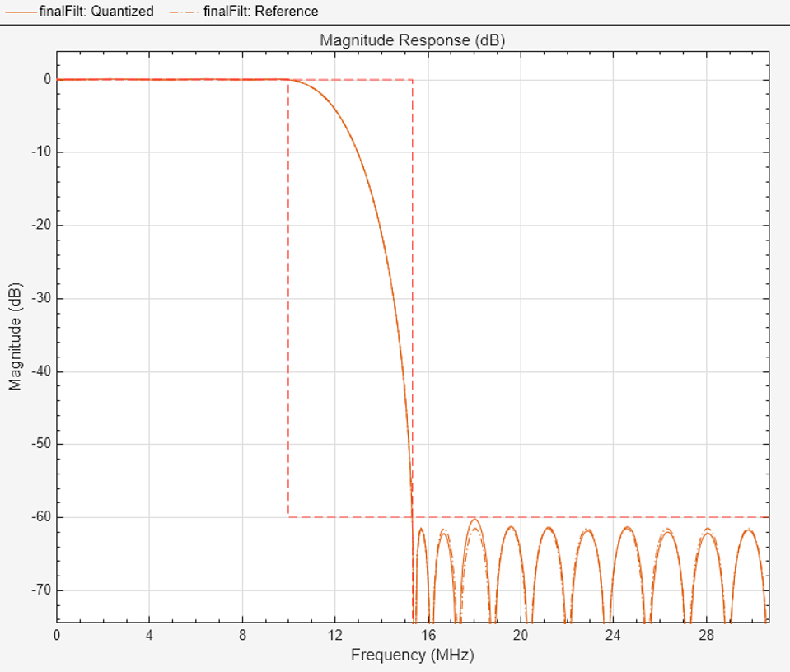This screenshot has height=672, width=790.
Task: Click the x-axis tick label 16
Action: pyautogui.click(x=428, y=635)
